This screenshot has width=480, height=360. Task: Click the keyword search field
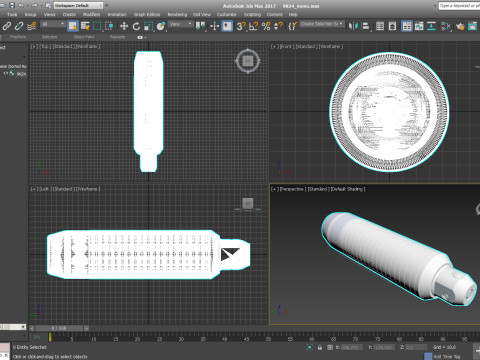459,6
